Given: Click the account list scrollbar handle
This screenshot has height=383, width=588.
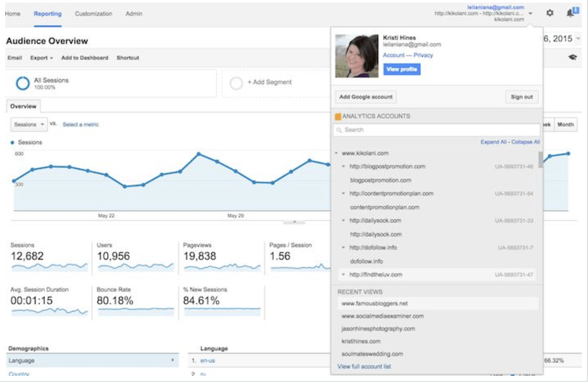Looking at the screenshot, I should [540, 160].
